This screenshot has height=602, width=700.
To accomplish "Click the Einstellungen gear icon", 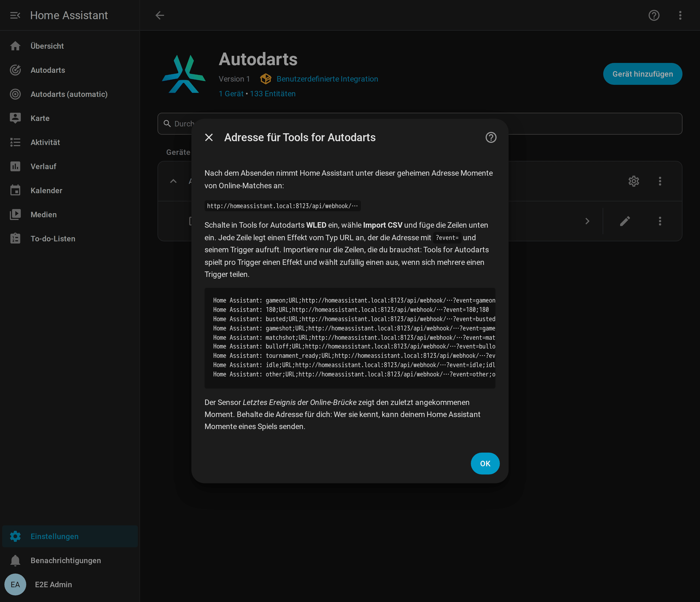I will 15,536.
